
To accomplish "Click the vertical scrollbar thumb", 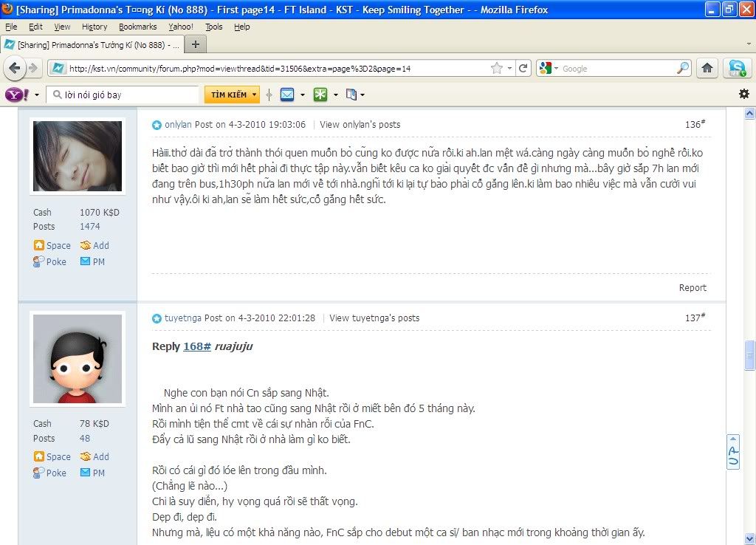I will pos(749,355).
